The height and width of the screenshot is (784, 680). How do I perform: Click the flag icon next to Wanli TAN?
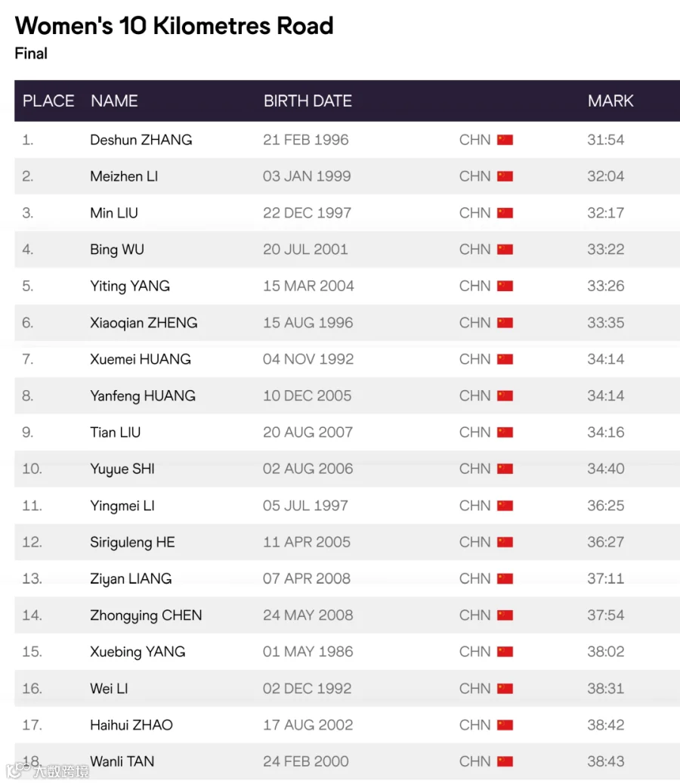tap(505, 761)
